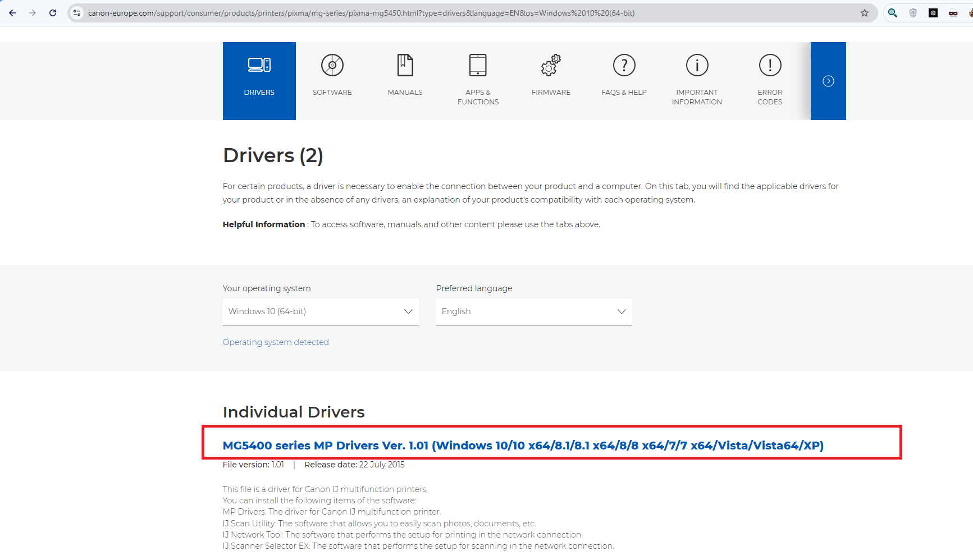Click the Your operating system label
This screenshot has height=560, width=973.
(267, 288)
